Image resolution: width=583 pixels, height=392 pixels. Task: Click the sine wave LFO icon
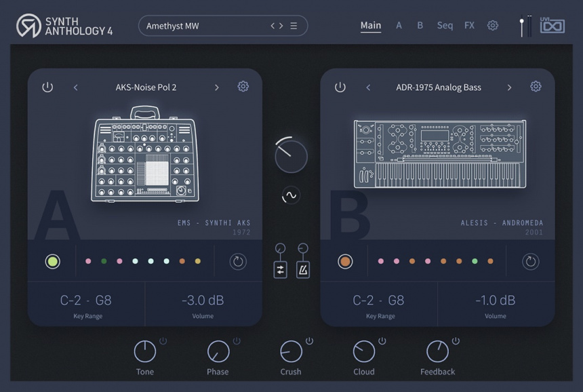tap(290, 195)
